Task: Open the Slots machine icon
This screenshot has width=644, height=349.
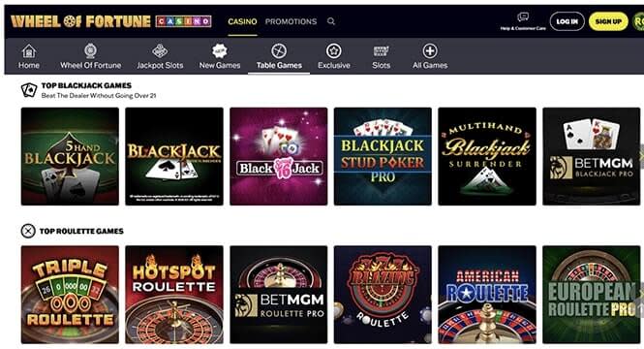Action: pyautogui.click(x=381, y=51)
